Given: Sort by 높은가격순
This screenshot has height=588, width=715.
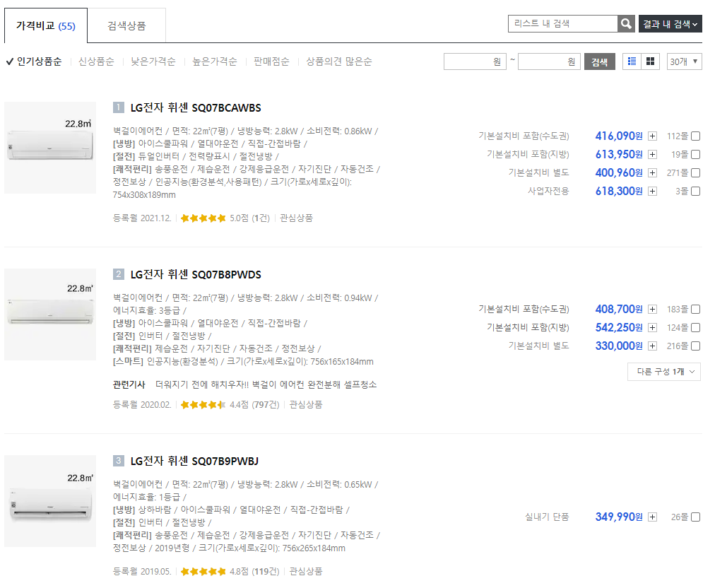Looking at the screenshot, I should pyautogui.click(x=215, y=61).
